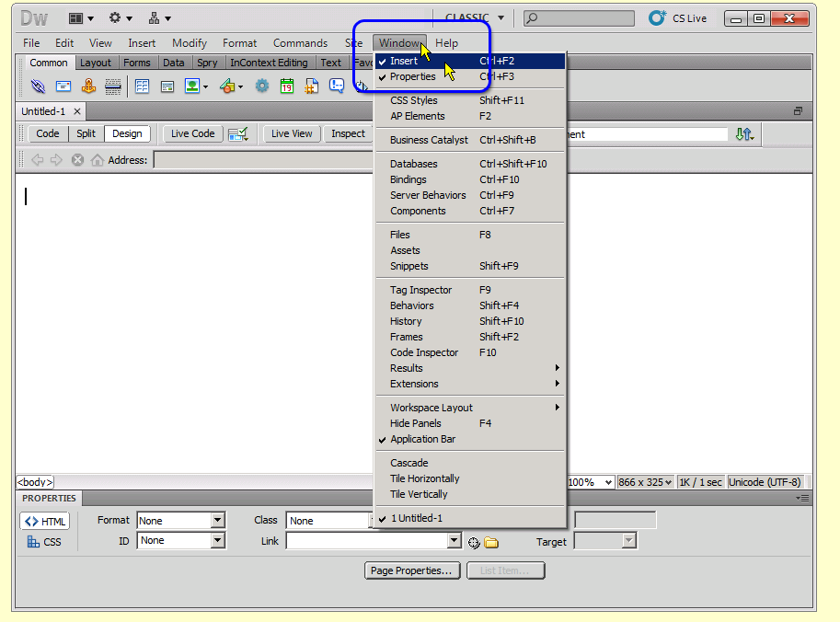Open the Modify menu
The width and height of the screenshot is (840, 622).
coord(190,43)
